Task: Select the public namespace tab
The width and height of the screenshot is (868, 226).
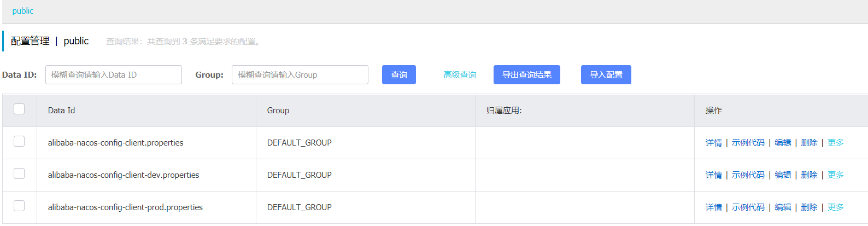Action: pyautogui.click(x=23, y=11)
